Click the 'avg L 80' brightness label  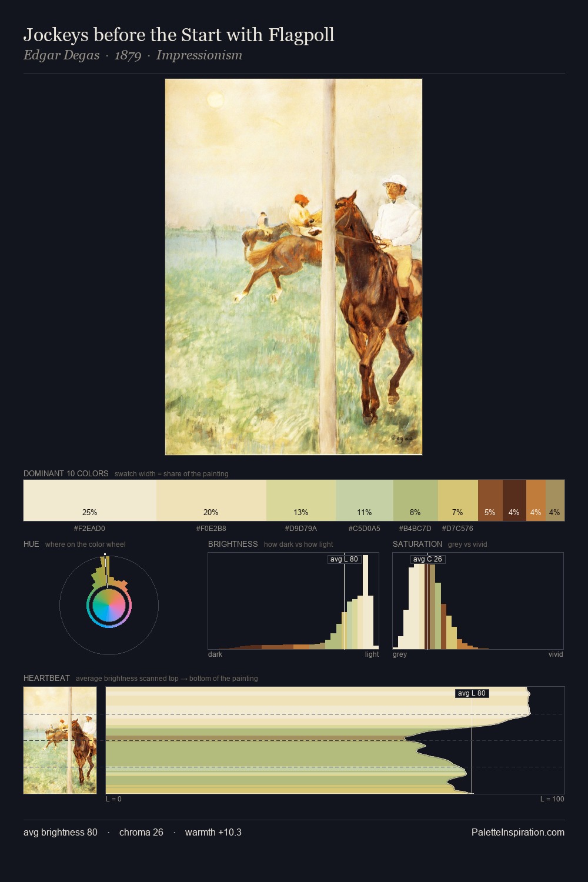pyautogui.click(x=344, y=559)
